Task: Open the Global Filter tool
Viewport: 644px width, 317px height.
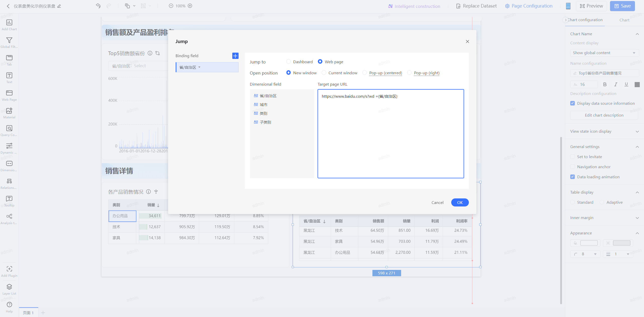Action: pyautogui.click(x=9, y=43)
